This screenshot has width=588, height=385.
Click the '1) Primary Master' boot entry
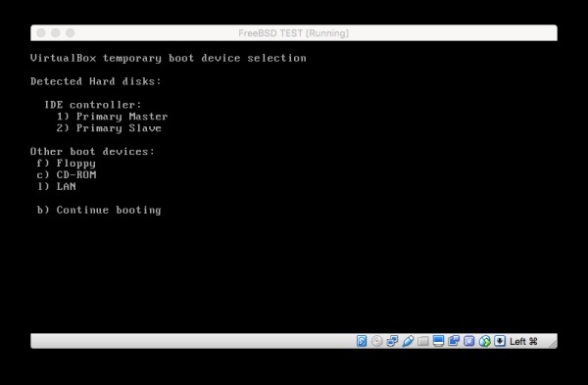pos(112,117)
